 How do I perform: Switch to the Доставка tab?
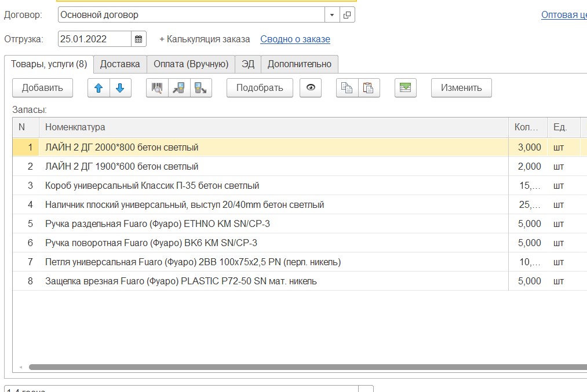click(119, 64)
